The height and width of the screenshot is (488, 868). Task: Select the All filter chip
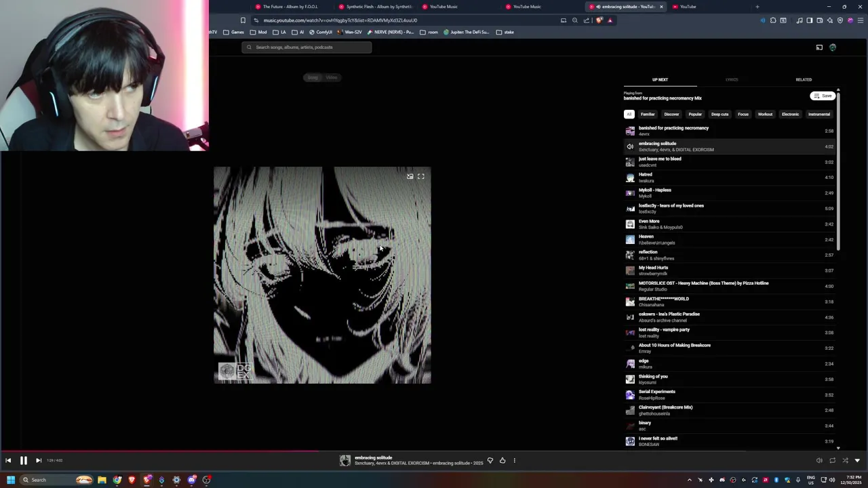pyautogui.click(x=629, y=114)
